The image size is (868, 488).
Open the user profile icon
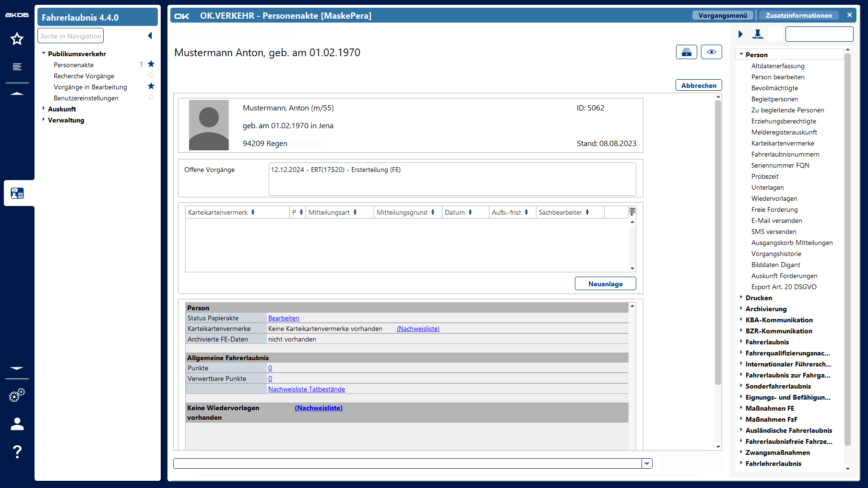point(17,424)
